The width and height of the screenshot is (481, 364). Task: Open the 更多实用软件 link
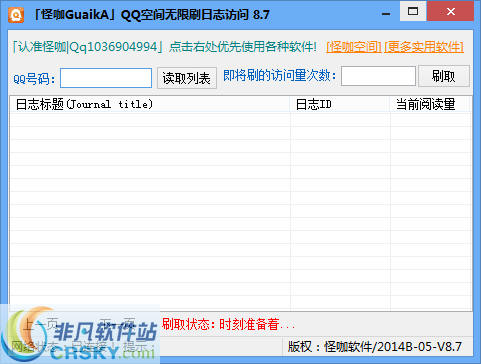[x=424, y=47]
